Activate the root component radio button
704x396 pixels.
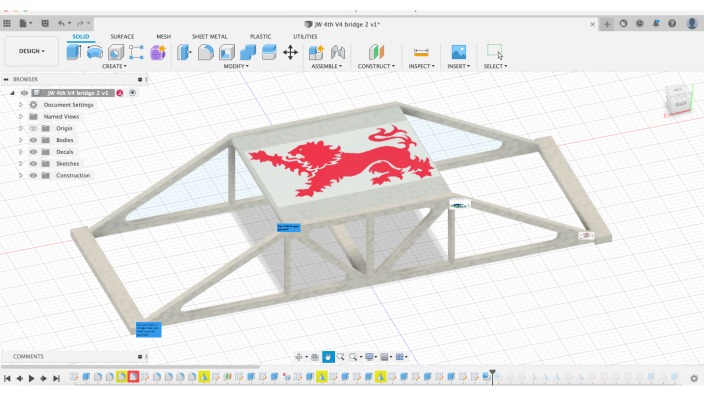coord(132,93)
